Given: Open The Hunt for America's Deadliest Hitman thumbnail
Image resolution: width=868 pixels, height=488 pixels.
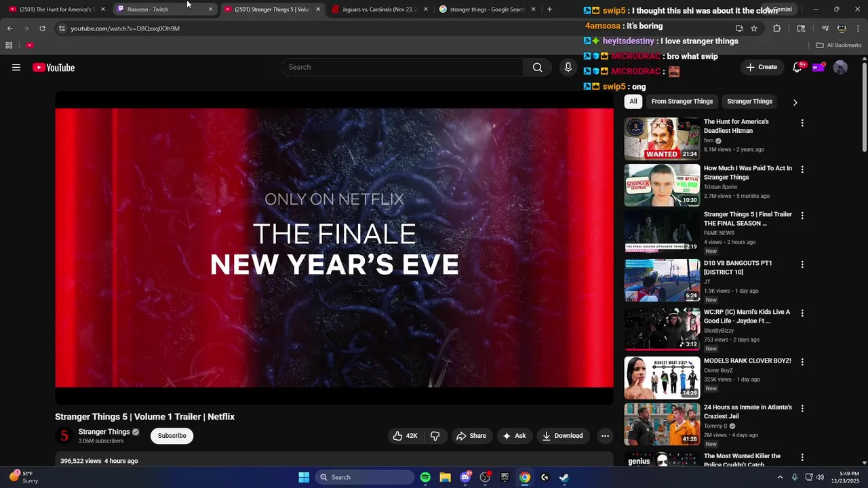Looking at the screenshot, I should [x=662, y=139].
